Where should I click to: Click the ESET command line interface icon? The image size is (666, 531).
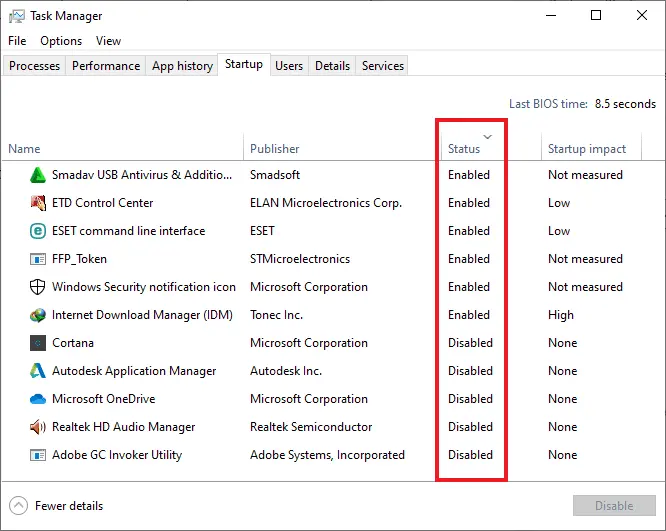point(38,231)
